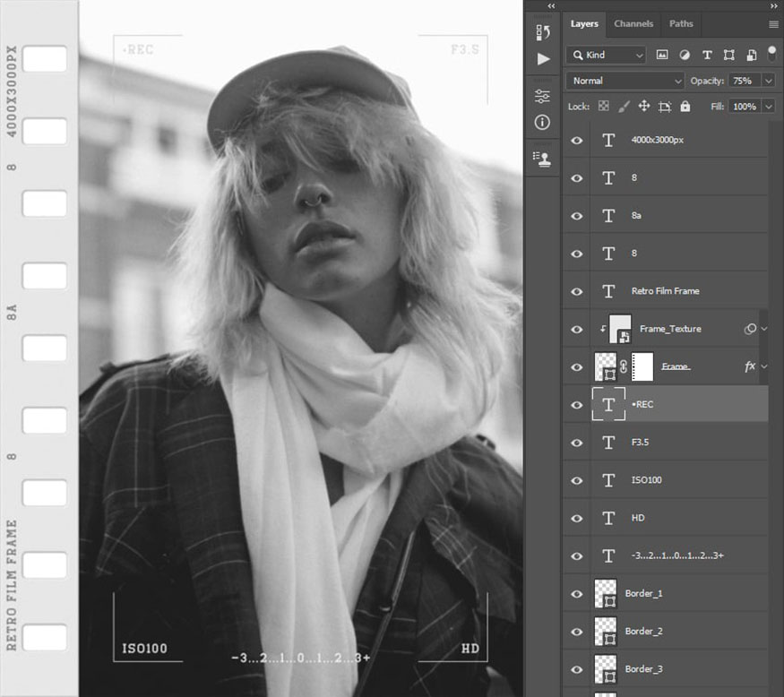The image size is (784, 697).
Task: Open the History panel icon
Action: click(x=542, y=32)
